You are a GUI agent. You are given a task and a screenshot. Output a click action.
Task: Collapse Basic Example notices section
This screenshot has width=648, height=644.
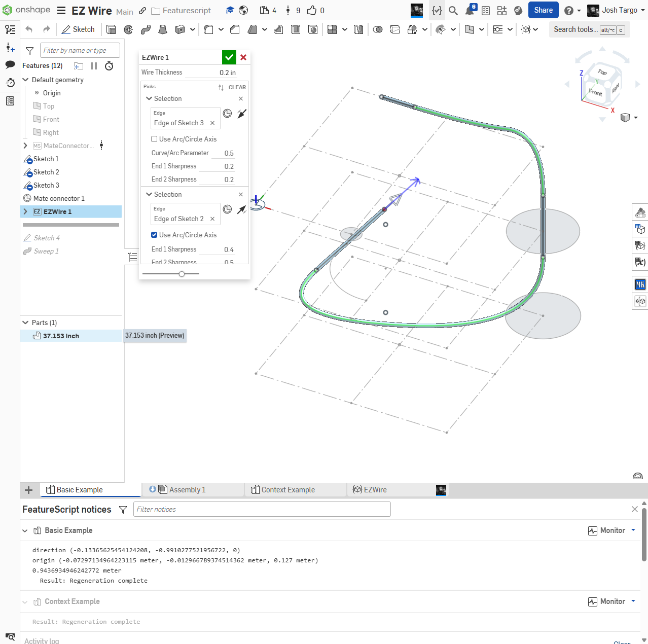click(25, 530)
